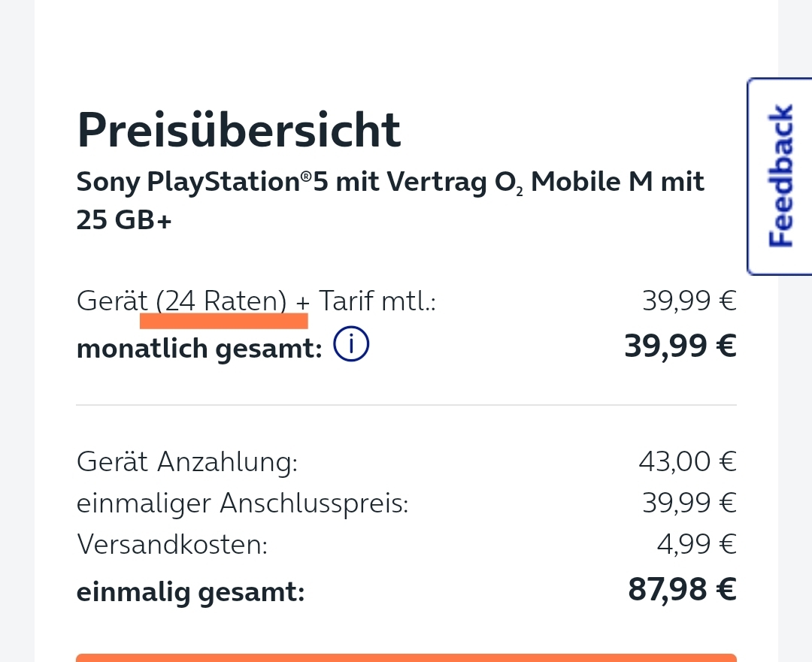Screen dimensions: 812x662
Task: Click the horizontal divider line between price sections
Action: (x=407, y=405)
